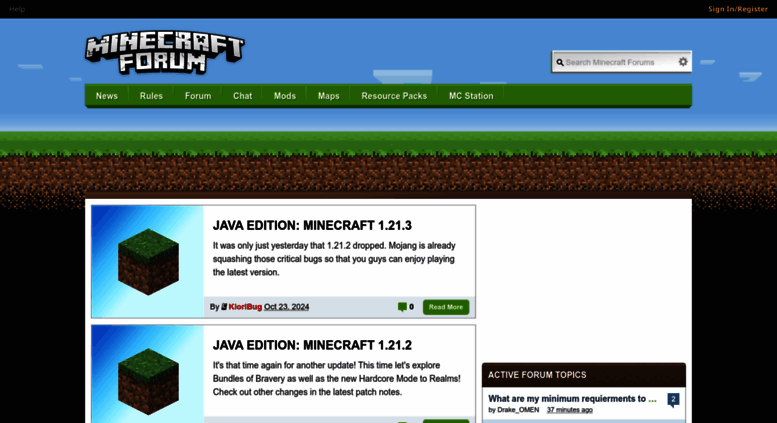
Task: Open the Chat menu item
Action: coord(242,96)
